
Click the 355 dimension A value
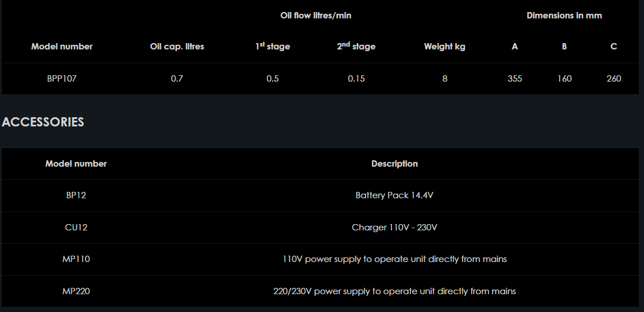click(x=515, y=79)
